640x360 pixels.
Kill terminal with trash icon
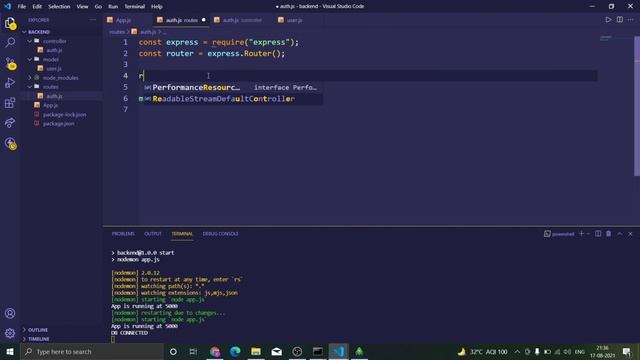[x=609, y=233]
